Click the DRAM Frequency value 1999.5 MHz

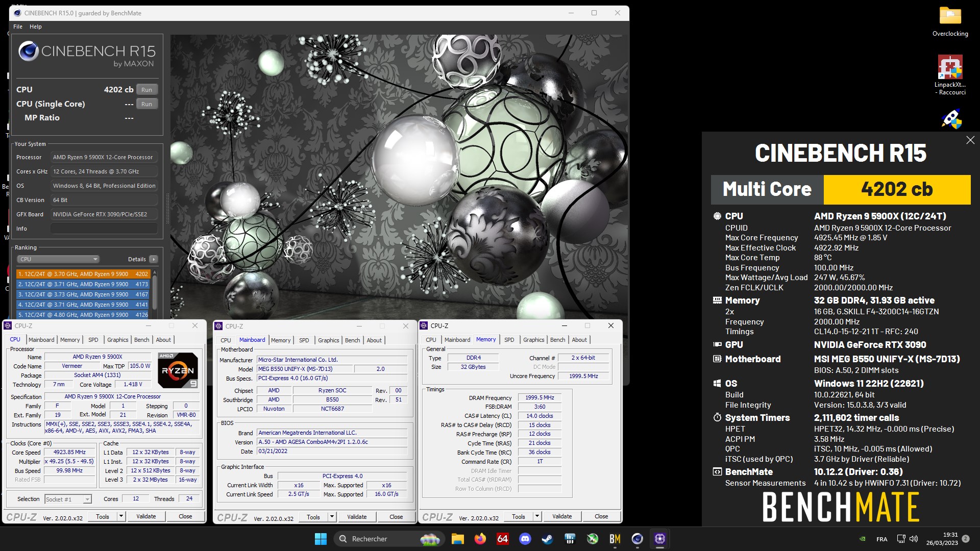click(x=540, y=397)
